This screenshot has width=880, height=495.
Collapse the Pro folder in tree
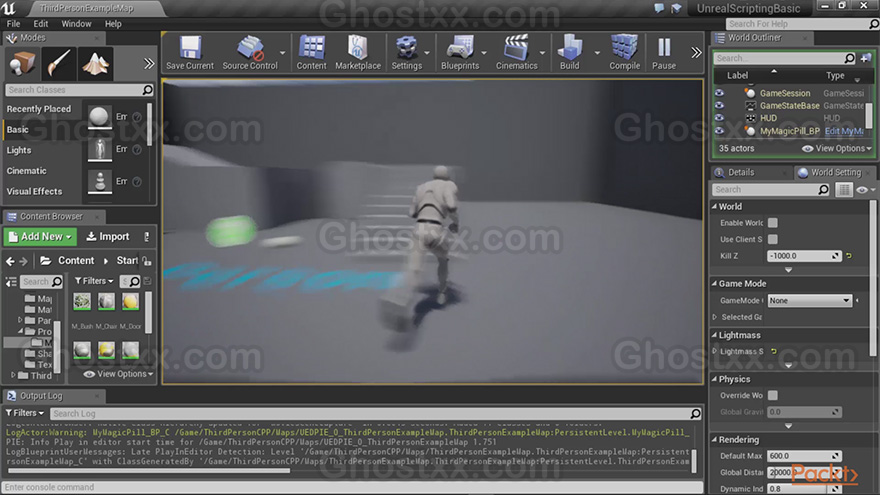20,331
